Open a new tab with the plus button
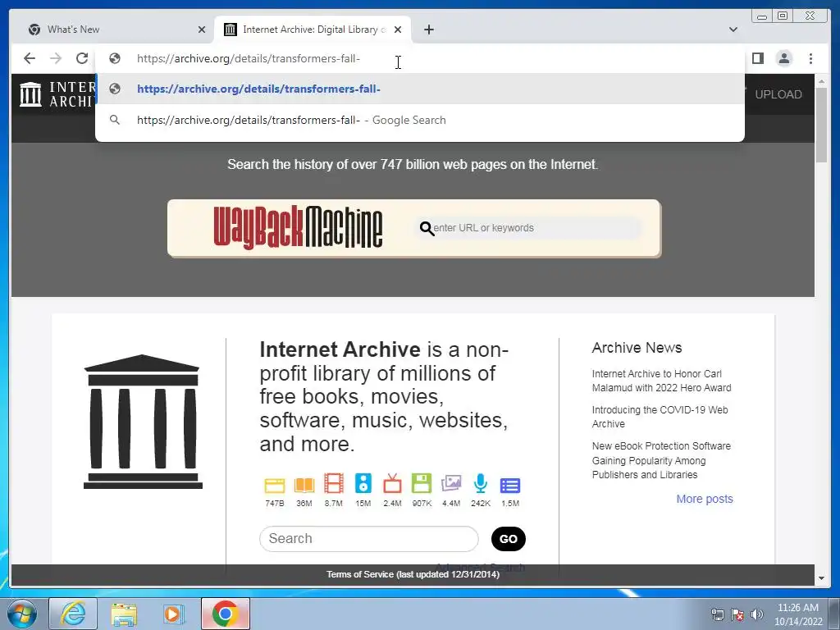 pos(428,30)
